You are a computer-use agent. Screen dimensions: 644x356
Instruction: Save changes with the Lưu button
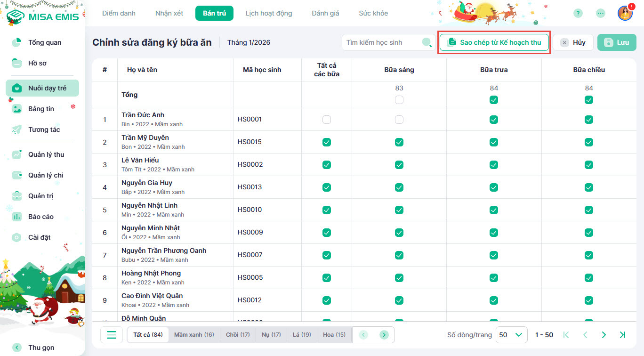(617, 42)
